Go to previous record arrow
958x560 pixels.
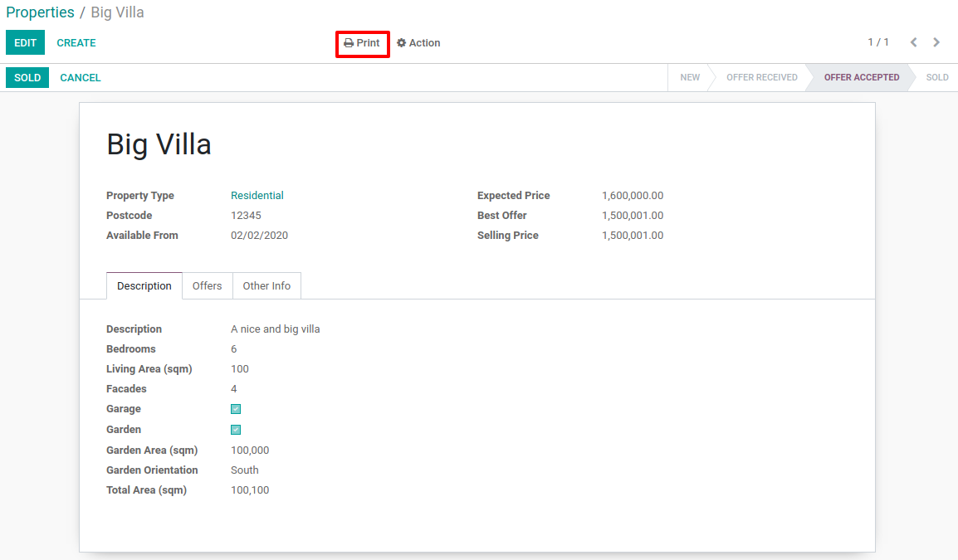pos(913,42)
